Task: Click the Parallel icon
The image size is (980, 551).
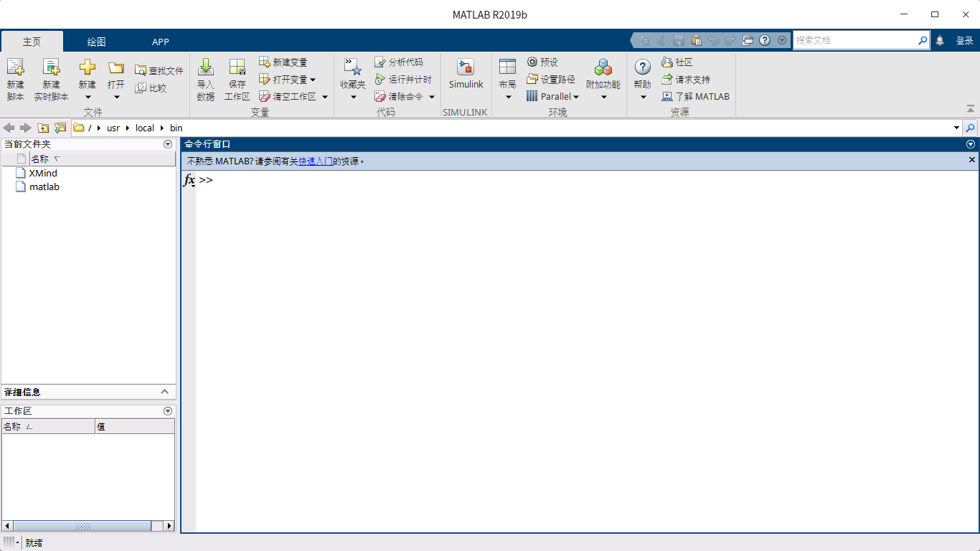Action: coord(532,96)
